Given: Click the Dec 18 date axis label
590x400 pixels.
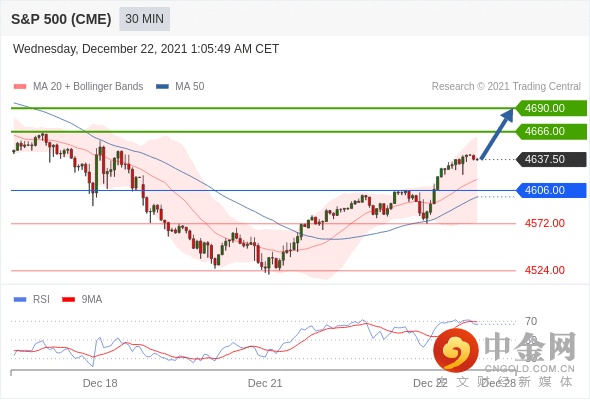Looking at the screenshot, I should (100, 383).
